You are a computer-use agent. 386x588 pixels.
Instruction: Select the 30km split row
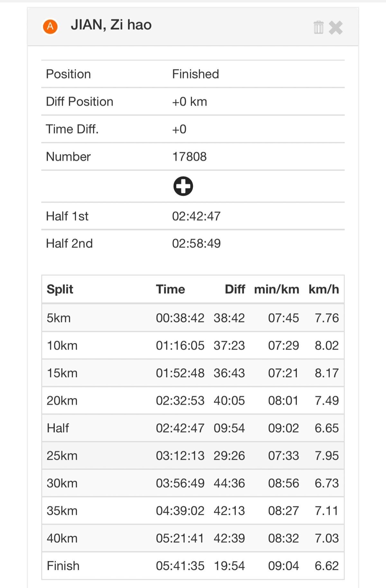(193, 483)
